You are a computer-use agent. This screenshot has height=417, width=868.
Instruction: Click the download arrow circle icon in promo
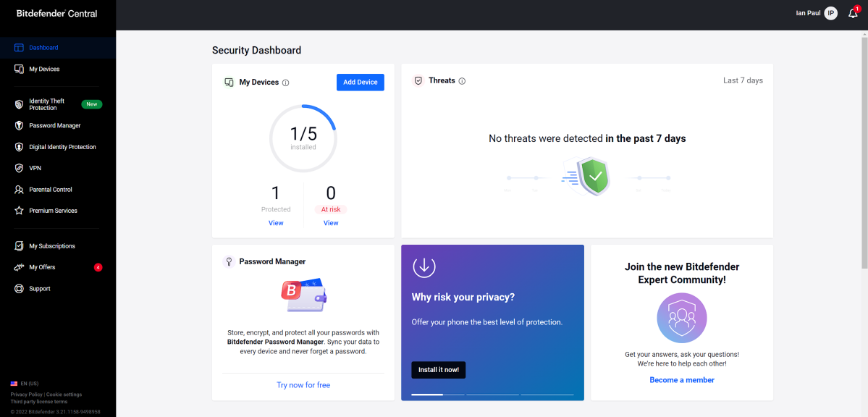(424, 266)
